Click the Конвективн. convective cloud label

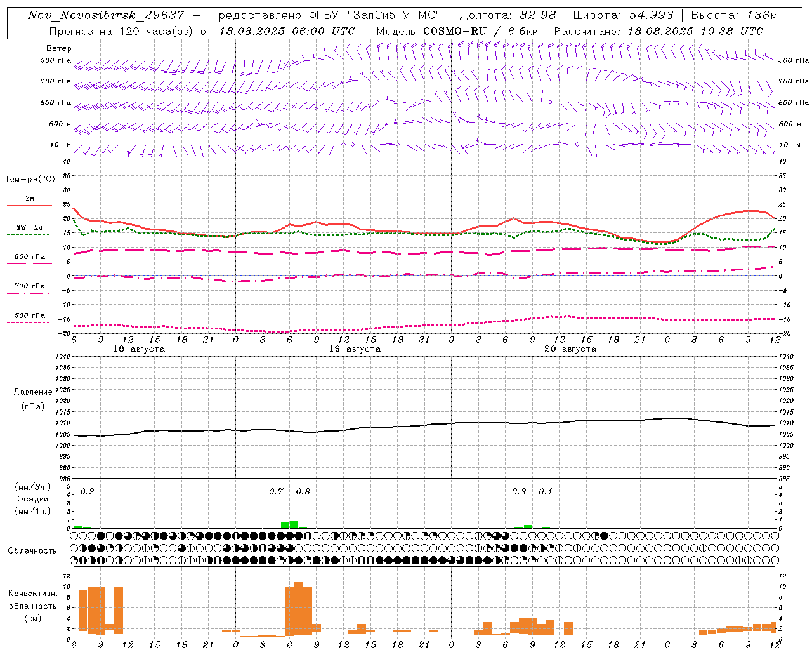tap(33, 594)
